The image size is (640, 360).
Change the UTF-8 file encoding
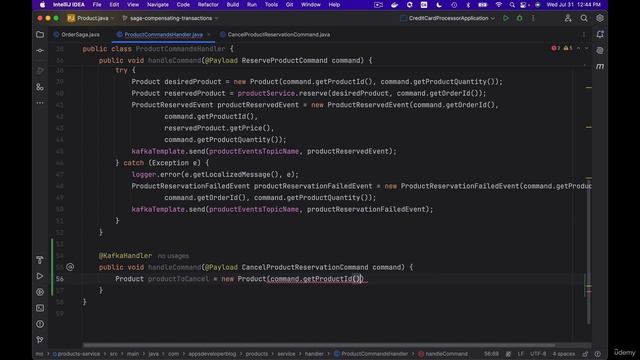[538, 354]
